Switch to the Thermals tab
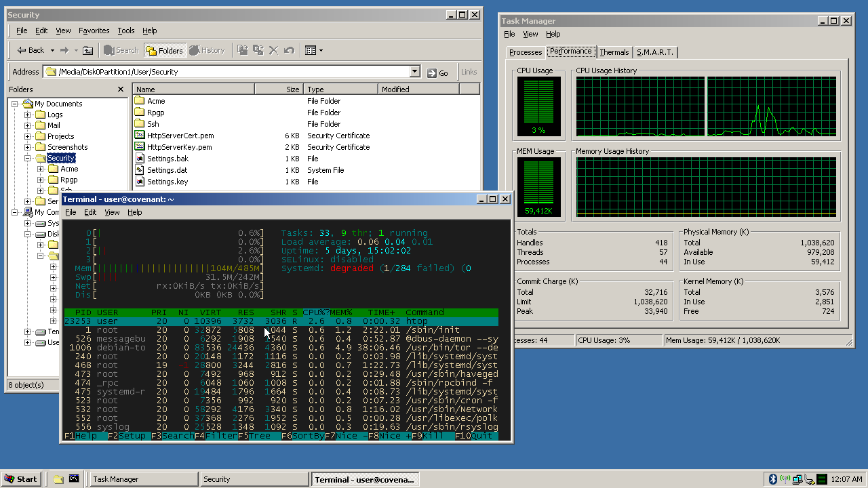 coord(614,52)
